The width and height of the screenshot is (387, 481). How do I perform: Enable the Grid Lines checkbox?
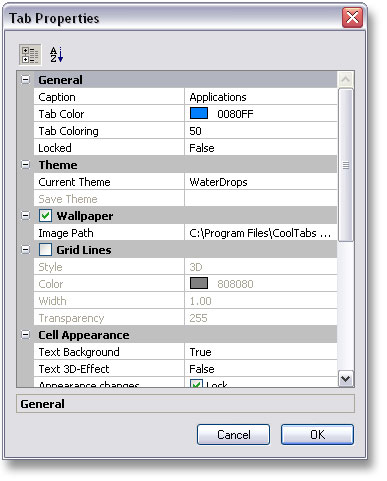45,250
